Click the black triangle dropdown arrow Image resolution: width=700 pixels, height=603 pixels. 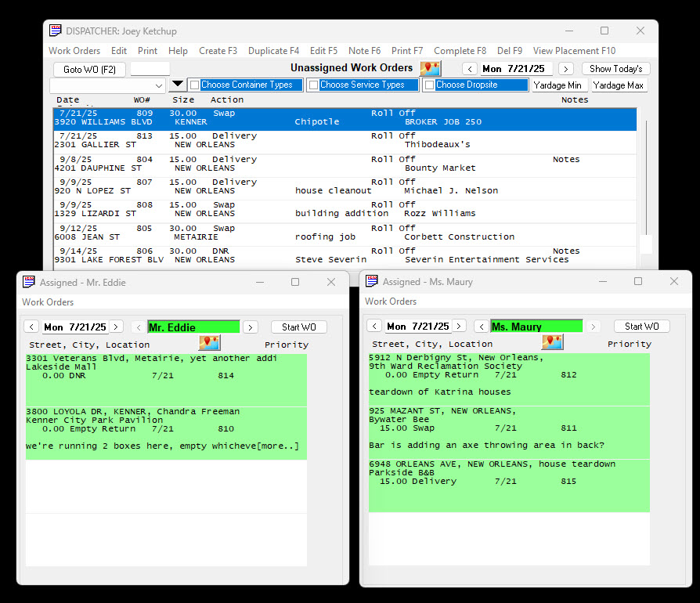click(178, 85)
